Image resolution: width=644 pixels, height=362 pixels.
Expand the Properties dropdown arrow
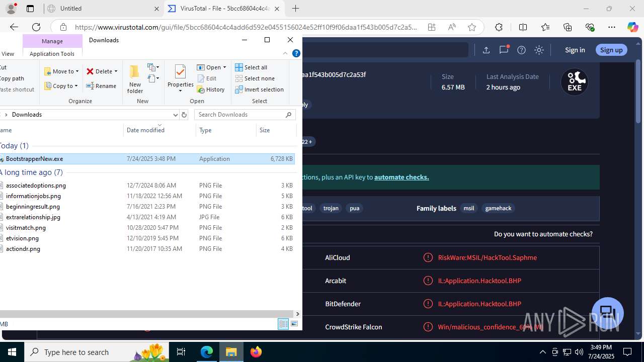[181, 91]
